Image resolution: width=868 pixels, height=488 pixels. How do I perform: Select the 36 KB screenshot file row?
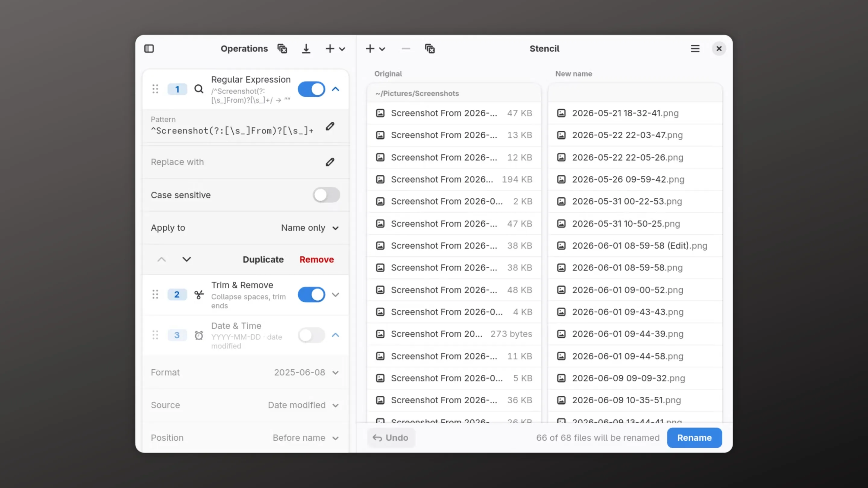click(454, 400)
